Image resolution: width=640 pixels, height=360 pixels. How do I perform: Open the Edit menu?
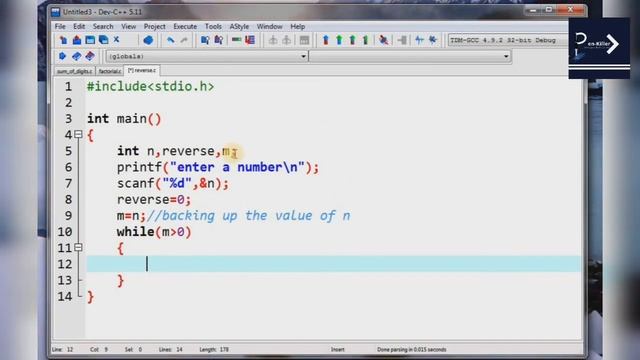[x=79, y=27]
